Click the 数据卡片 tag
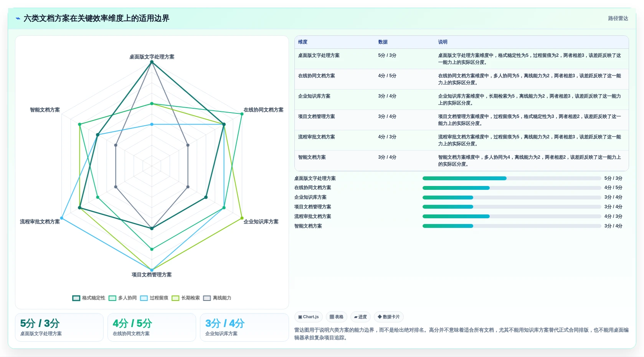 (x=389, y=317)
